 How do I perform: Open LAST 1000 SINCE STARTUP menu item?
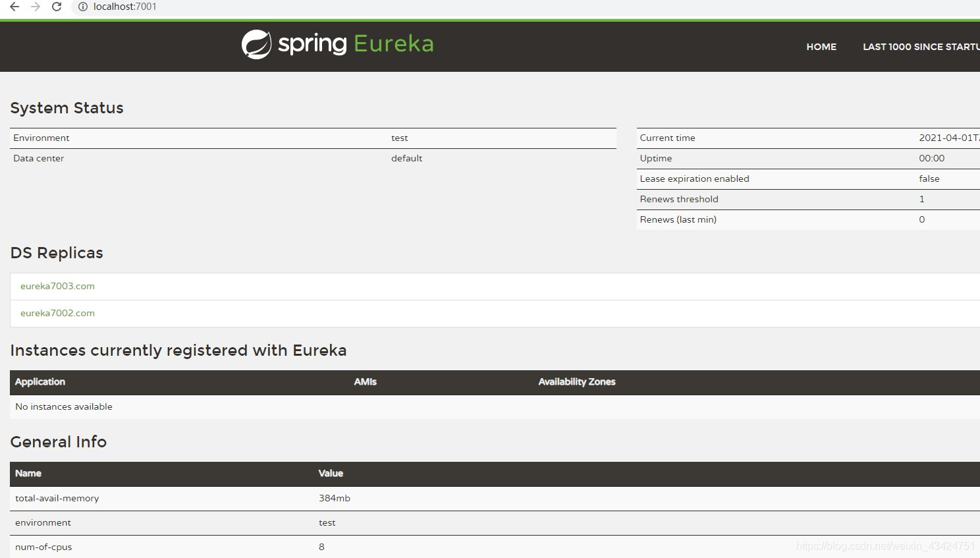(921, 47)
